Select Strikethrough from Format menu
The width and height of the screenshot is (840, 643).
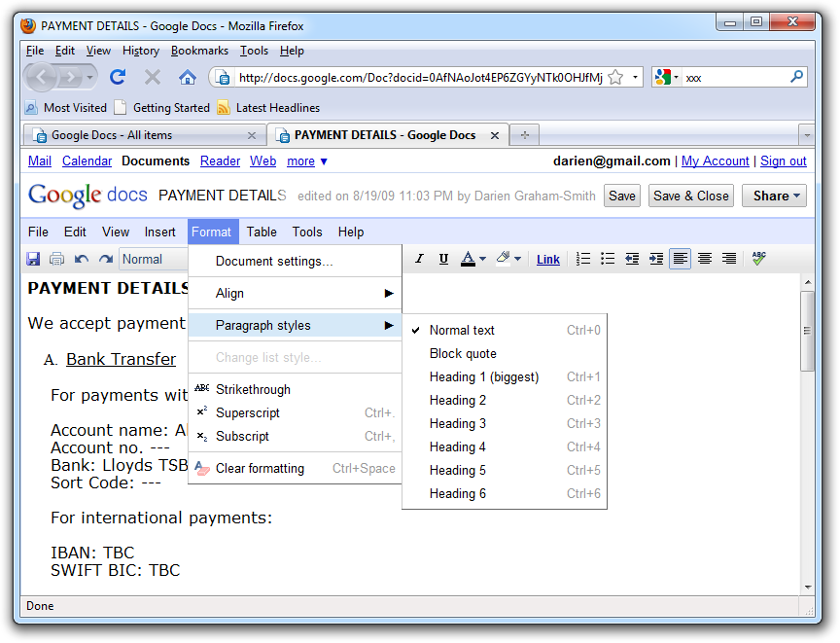[x=296, y=389]
